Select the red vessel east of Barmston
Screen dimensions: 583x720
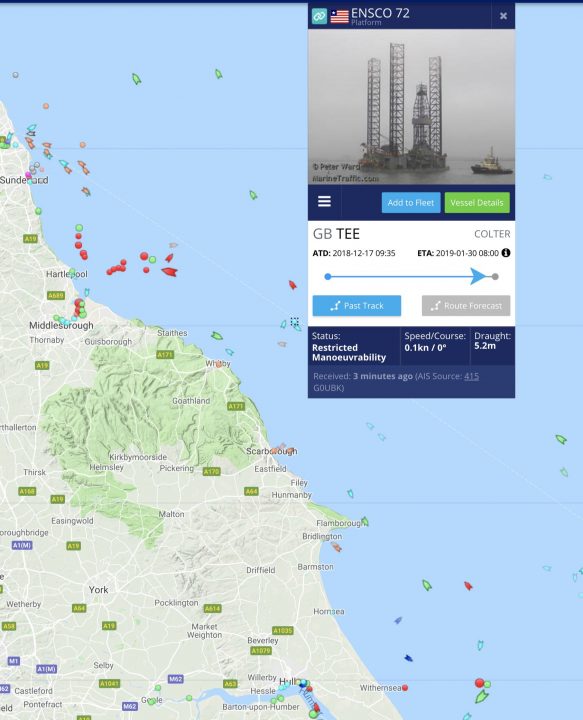click(x=468, y=585)
